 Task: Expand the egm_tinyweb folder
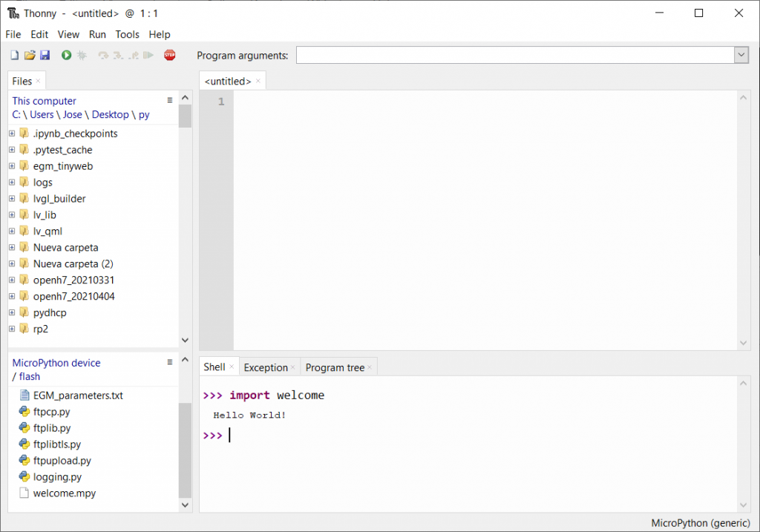12,166
